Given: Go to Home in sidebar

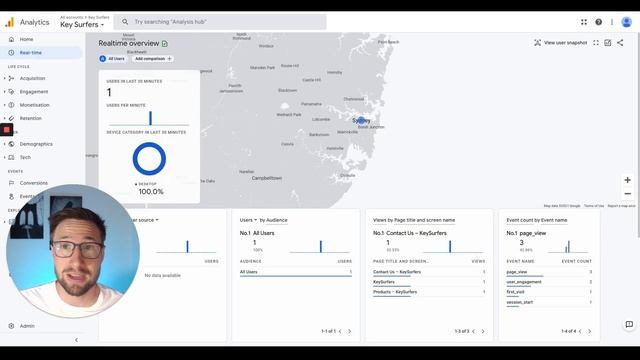Looking at the screenshot, I should [27, 39].
